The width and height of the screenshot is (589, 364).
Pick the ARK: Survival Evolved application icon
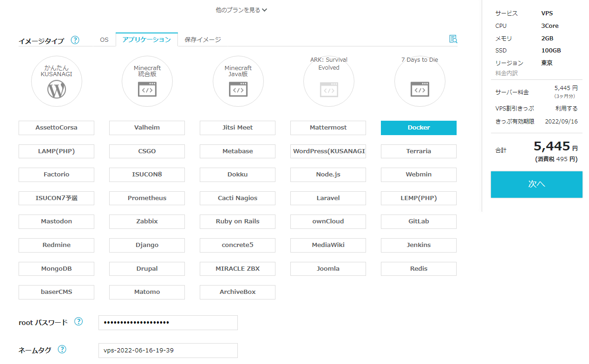(329, 82)
